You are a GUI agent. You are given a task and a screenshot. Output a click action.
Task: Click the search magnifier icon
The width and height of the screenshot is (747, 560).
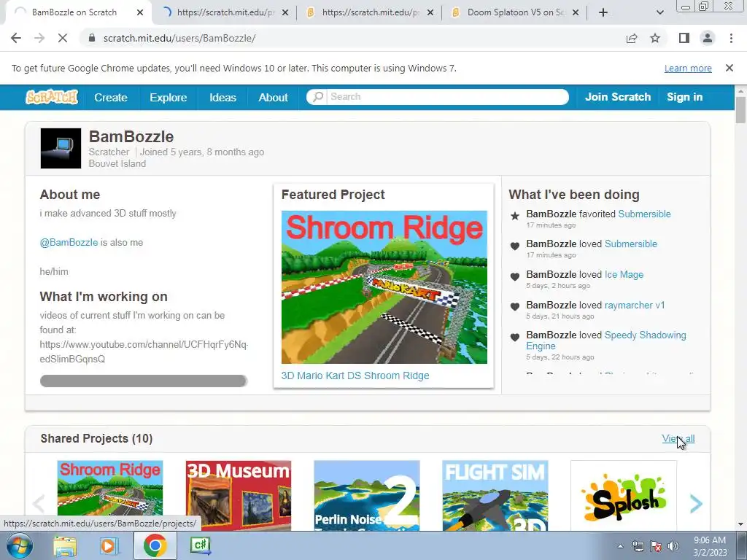click(317, 97)
